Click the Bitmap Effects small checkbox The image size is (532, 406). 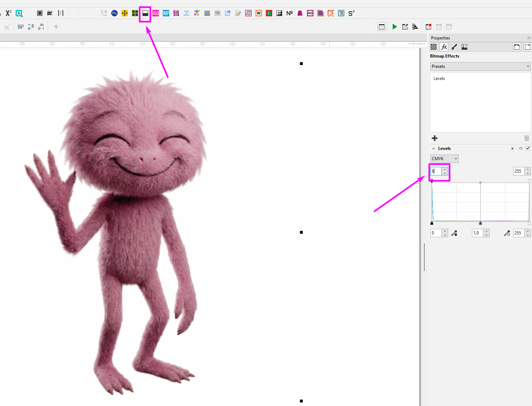(x=529, y=56)
